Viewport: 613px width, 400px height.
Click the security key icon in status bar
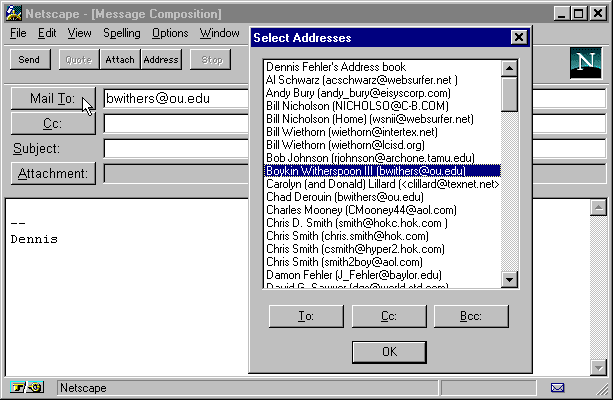pos(27,387)
